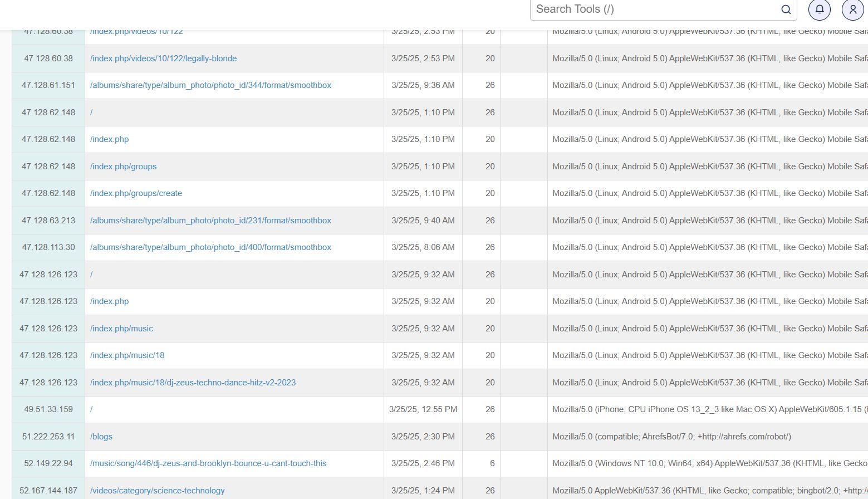Open album photo_id/231 smoothbox link
Viewport: 868px width, 499px height.
210,221
